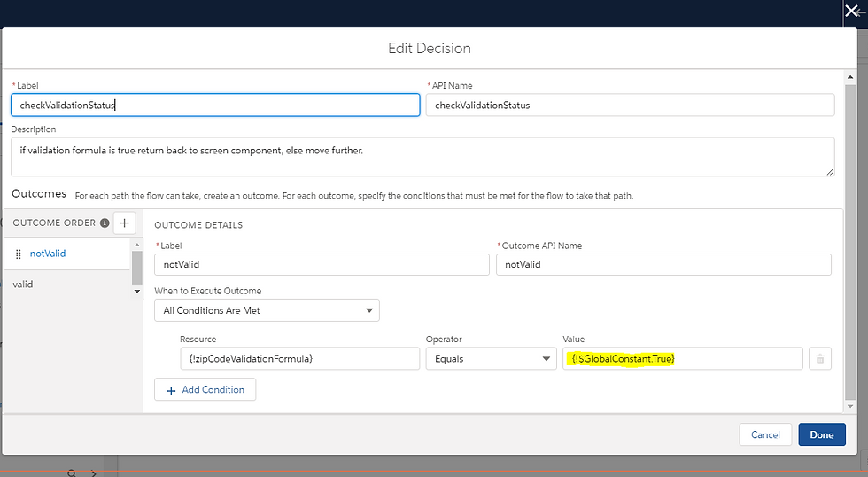868x477 pixels.
Task: Click the Description textarea resize grip
Action: click(x=830, y=172)
